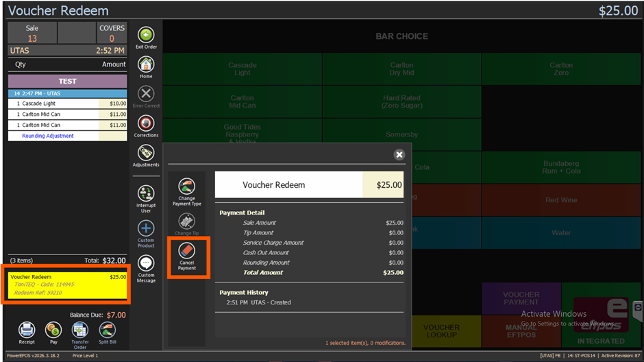Click the Change Tip icon

(186, 221)
